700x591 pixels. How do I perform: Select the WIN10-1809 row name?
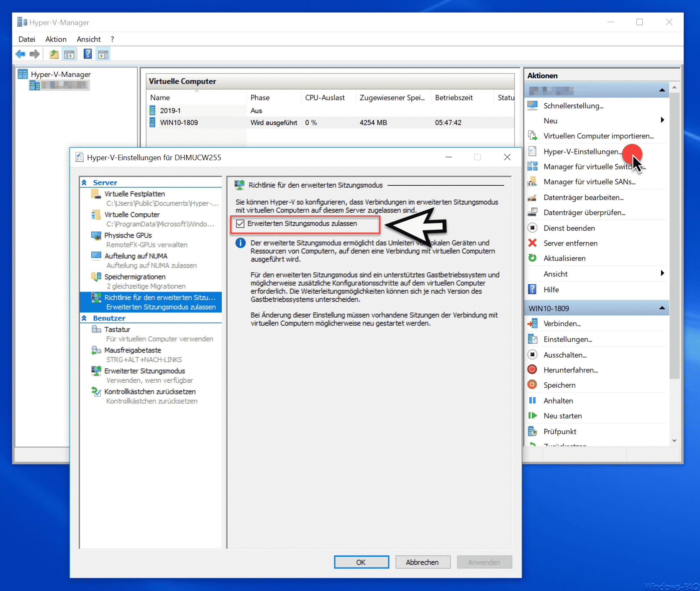179,123
